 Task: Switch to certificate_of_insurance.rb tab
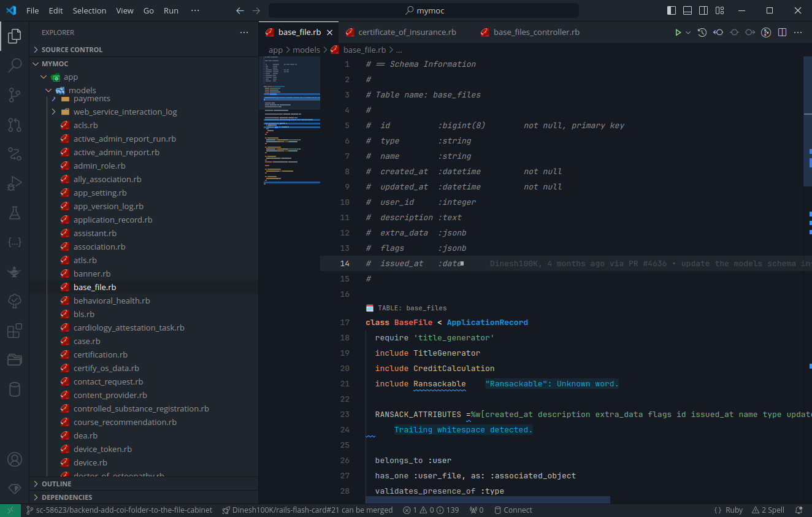(407, 33)
